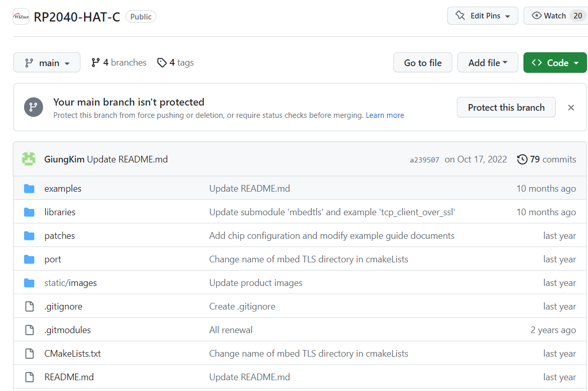Open the README.md file

(x=69, y=377)
